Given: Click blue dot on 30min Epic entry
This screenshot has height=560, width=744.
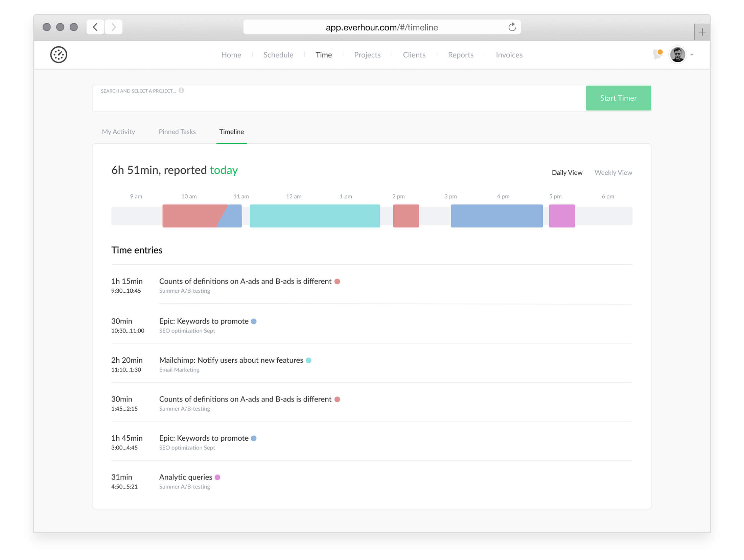Looking at the screenshot, I should [x=254, y=321].
